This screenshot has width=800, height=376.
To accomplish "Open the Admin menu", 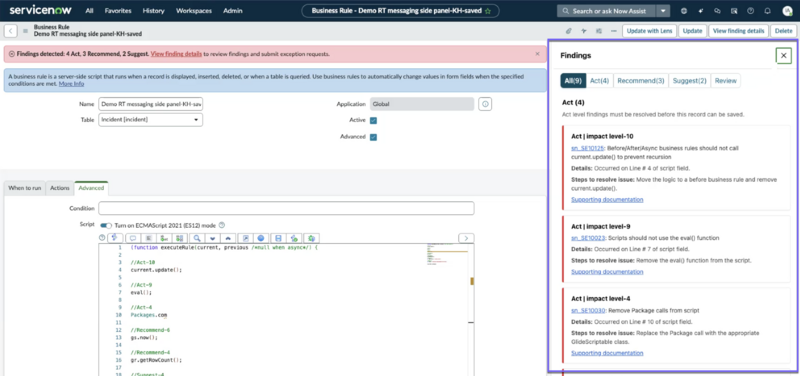I will [x=233, y=11].
